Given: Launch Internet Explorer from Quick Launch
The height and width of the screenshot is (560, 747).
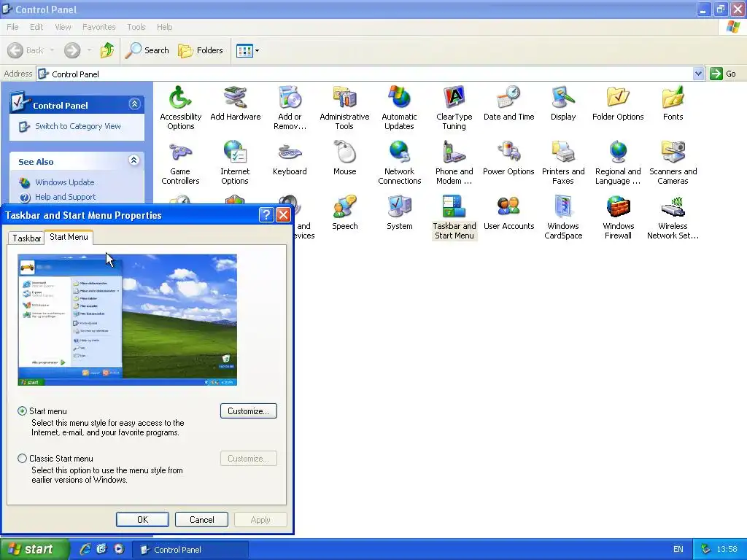Looking at the screenshot, I should click(85, 550).
